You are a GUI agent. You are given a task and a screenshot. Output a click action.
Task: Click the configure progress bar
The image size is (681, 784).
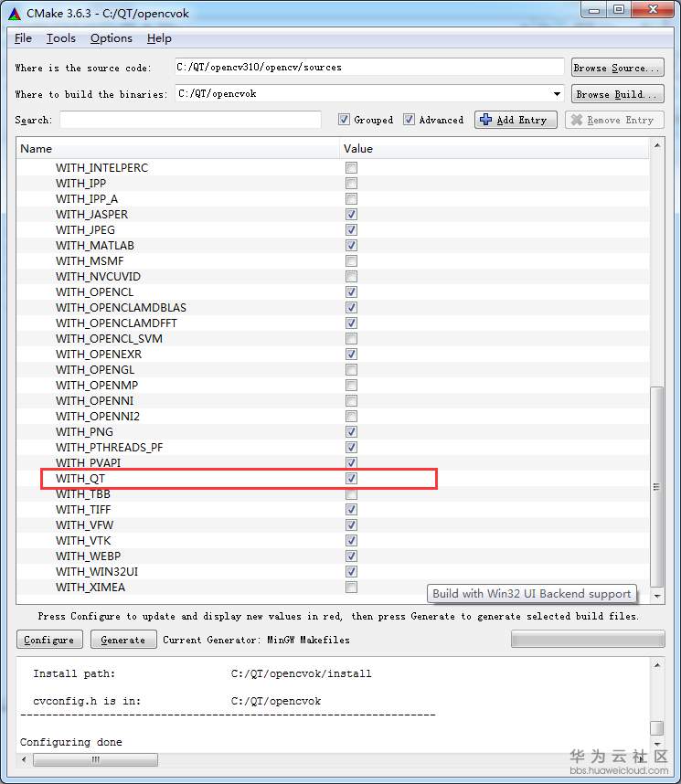[x=588, y=639]
